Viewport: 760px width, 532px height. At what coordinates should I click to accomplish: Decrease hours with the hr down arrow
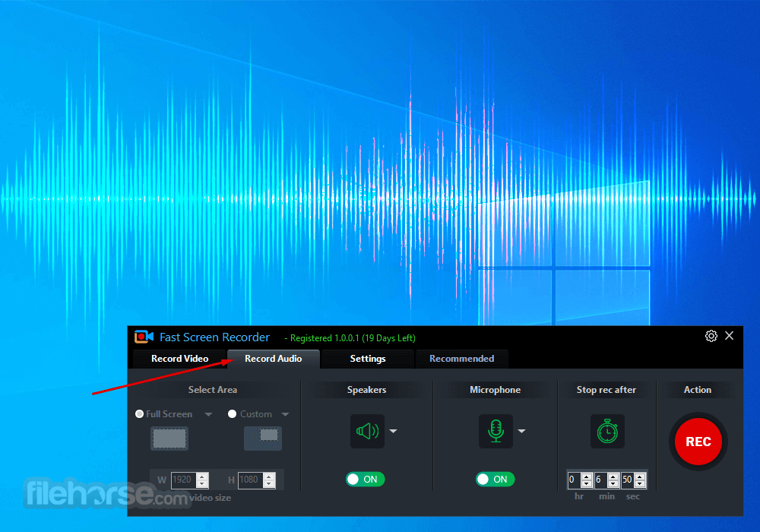(587, 483)
